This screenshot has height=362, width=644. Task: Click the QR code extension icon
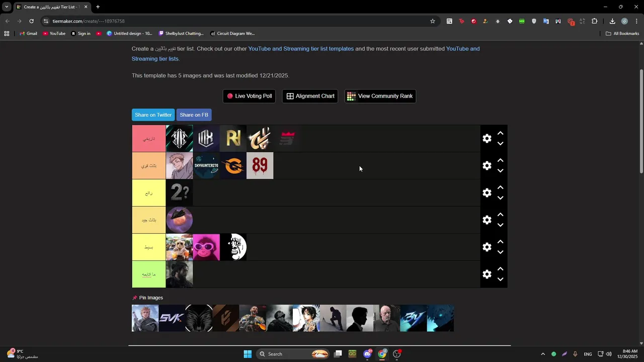pyautogui.click(x=449, y=21)
